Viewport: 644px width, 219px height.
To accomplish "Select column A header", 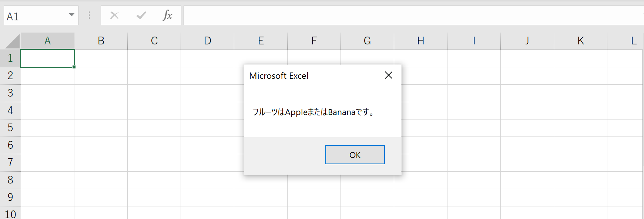I will coord(47,41).
